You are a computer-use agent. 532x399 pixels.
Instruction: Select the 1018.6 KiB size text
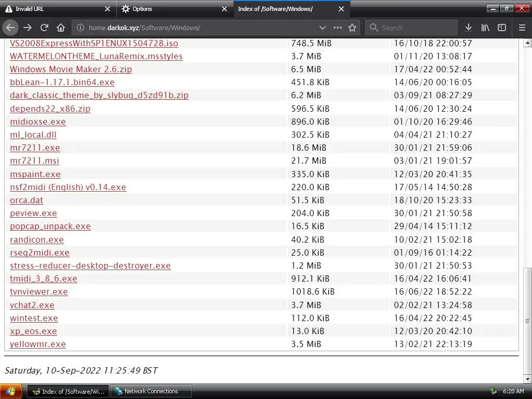312,292
